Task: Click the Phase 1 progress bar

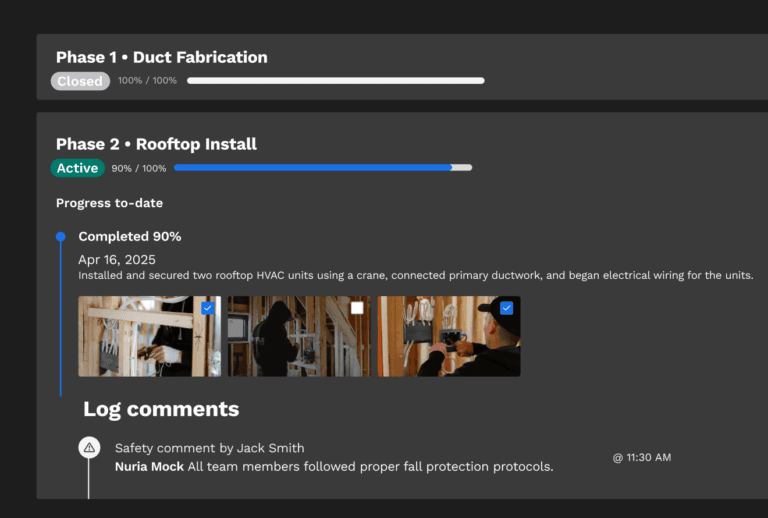Action: pyautogui.click(x=336, y=81)
